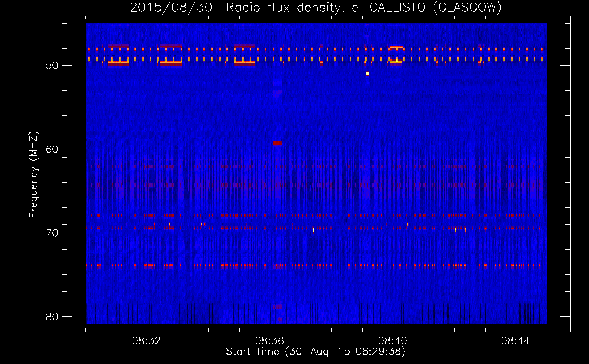Click the 70 MHz frequency tick label
Image resolution: width=589 pixels, height=364 pixels.
click(52, 233)
